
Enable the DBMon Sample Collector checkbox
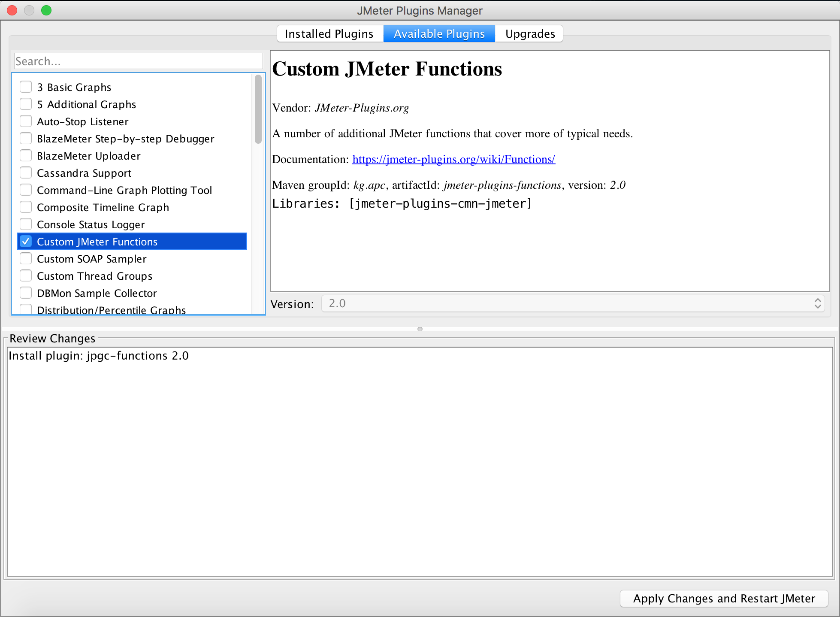pyautogui.click(x=26, y=293)
